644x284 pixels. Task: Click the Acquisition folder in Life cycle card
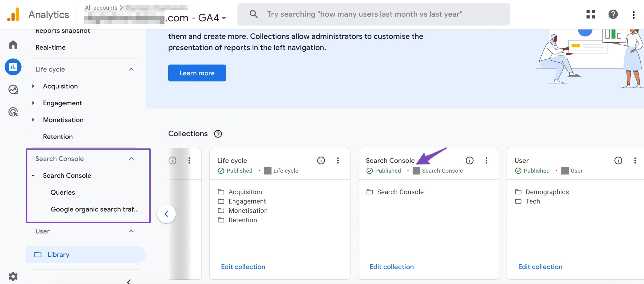click(245, 192)
